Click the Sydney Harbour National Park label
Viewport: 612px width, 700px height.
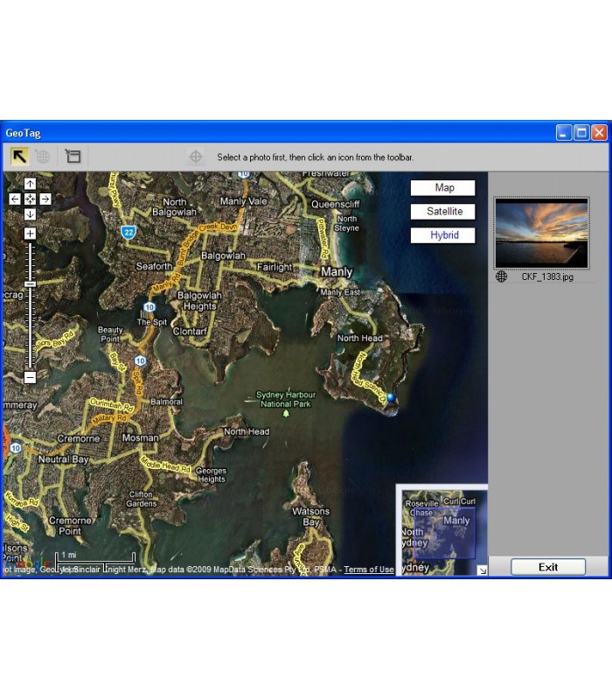[286, 399]
